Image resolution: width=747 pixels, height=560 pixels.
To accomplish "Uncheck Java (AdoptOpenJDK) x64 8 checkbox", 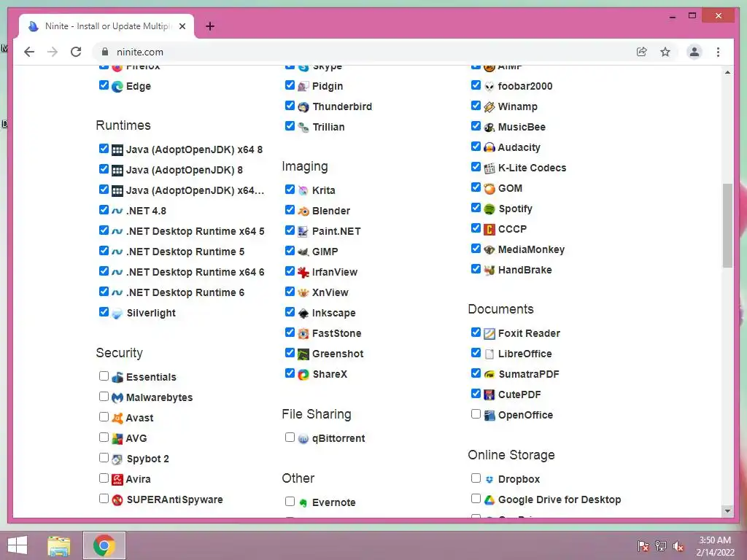I will 104,149.
